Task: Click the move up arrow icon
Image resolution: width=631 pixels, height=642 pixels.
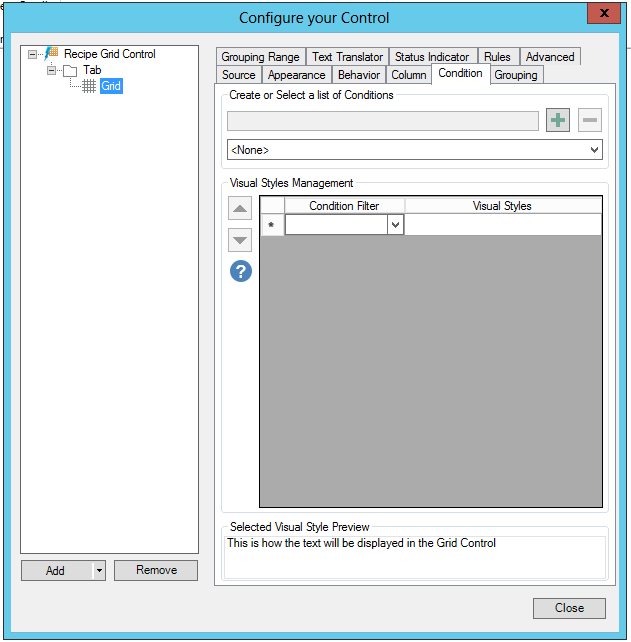Action: tap(240, 209)
